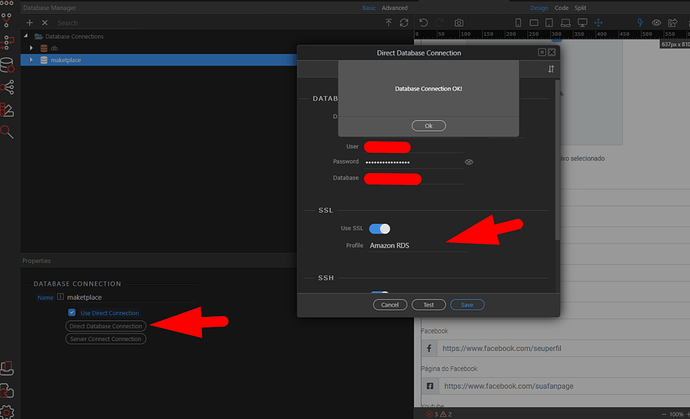690x419 pixels.
Task: Click the undo icon in design toolbar
Action: point(423,22)
